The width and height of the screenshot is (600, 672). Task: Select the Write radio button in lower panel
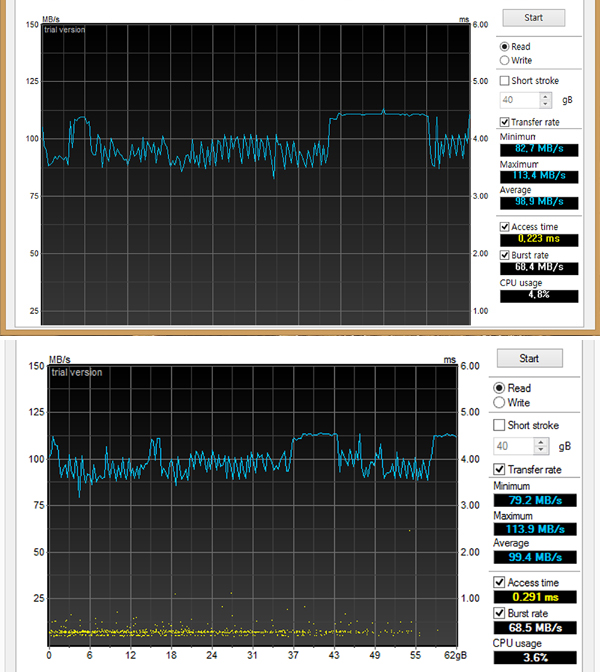[500, 403]
